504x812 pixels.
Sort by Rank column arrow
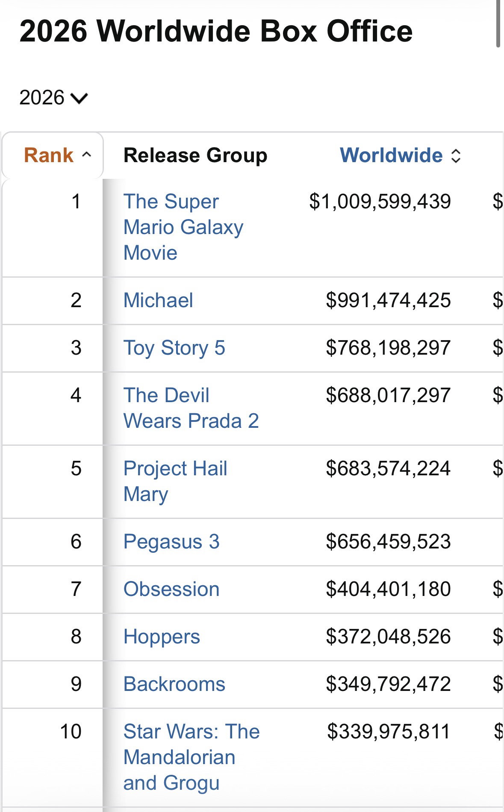click(x=87, y=155)
